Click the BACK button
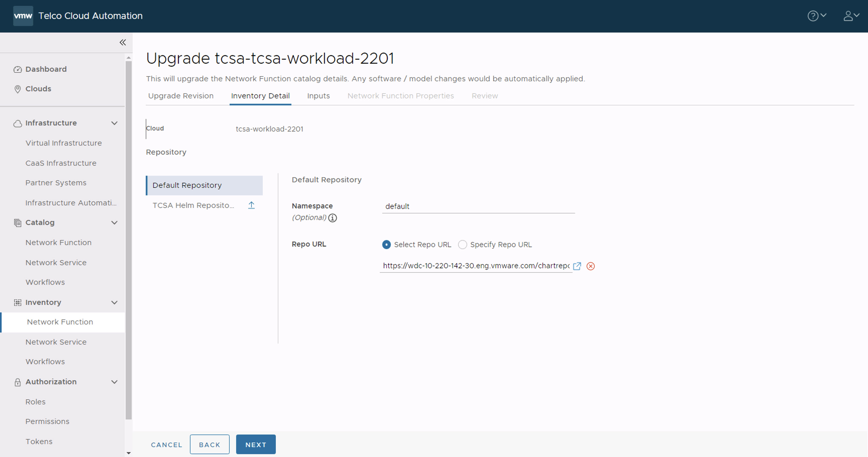This screenshot has width=868, height=457. click(209, 445)
